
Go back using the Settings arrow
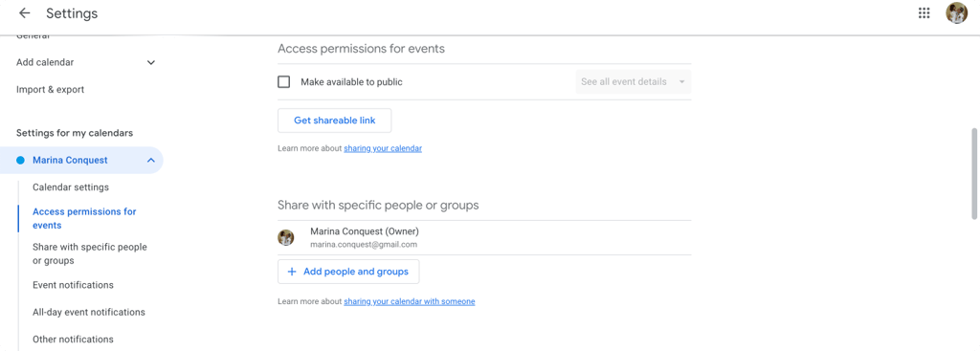[24, 13]
